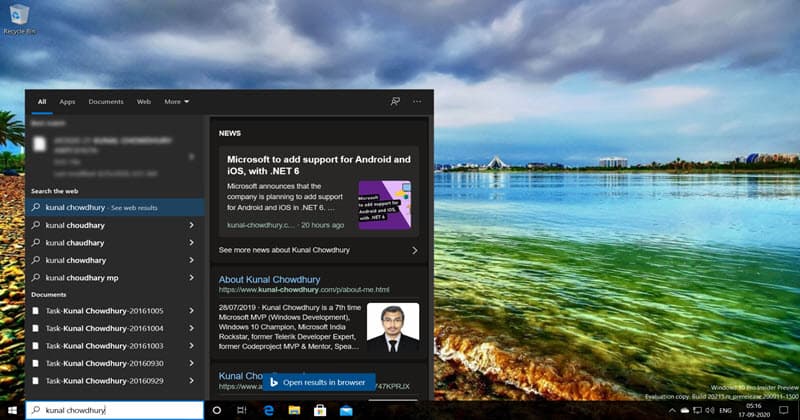Click 'Open results in browser' button
Image resolution: width=800 pixels, height=420 pixels.
coord(319,382)
